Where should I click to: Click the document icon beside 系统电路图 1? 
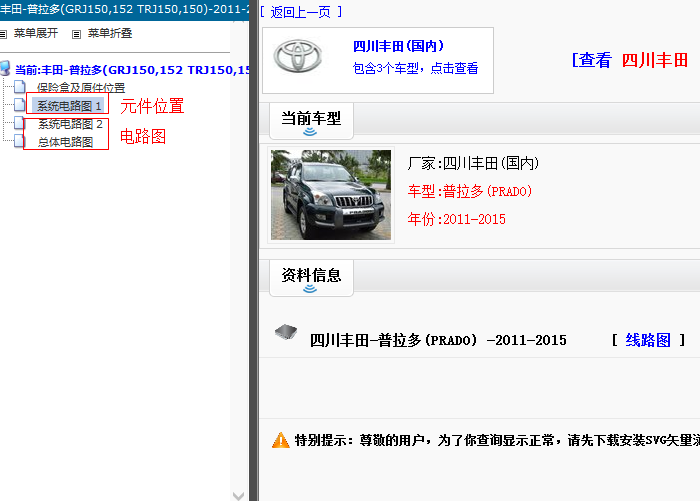(20, 104)
